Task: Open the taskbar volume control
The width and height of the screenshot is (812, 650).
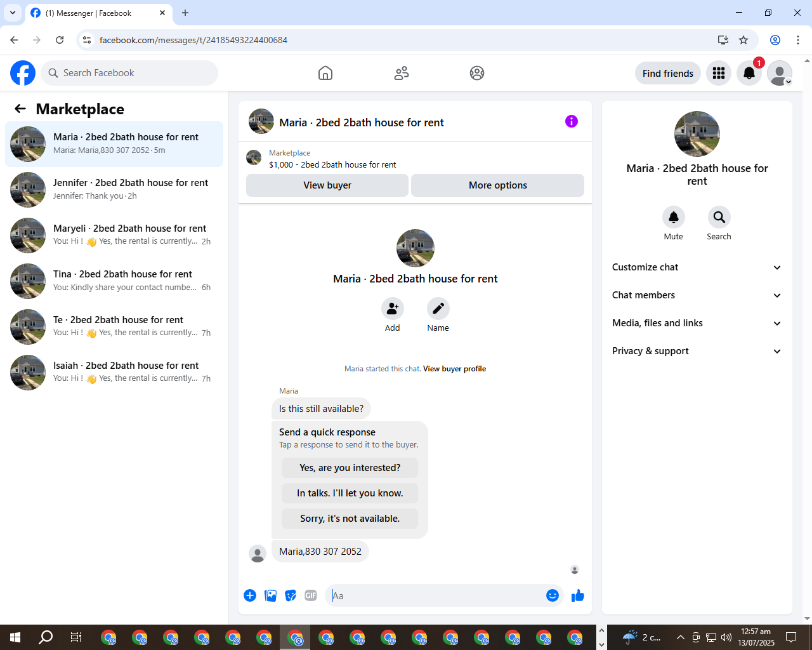Action: pos(726,637)
